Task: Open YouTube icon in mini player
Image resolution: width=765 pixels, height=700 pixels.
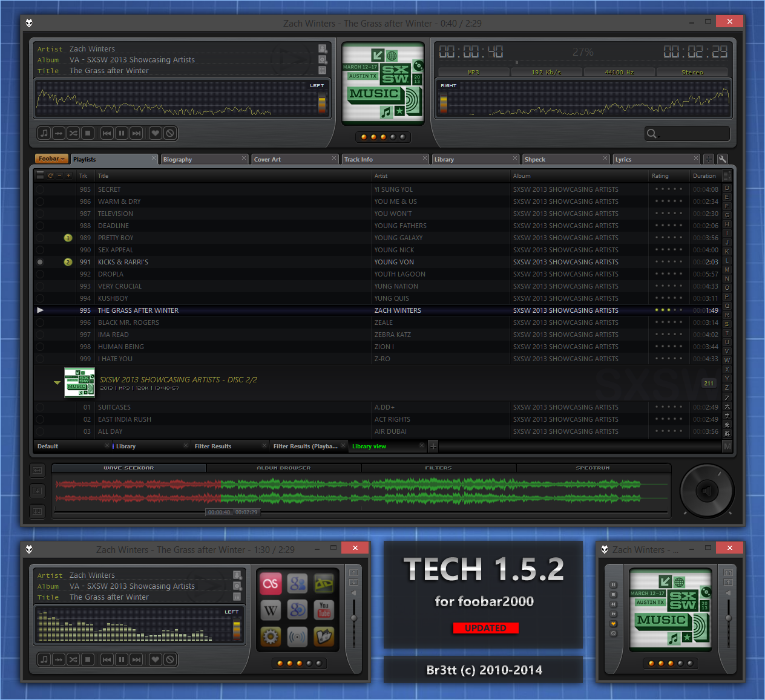Action: click(324, 610)
